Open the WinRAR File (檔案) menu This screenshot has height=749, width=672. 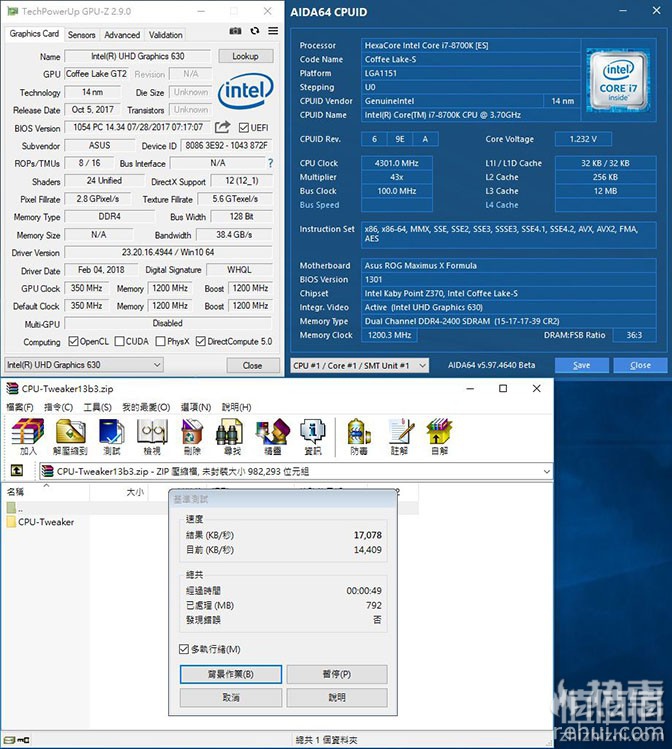20,407
